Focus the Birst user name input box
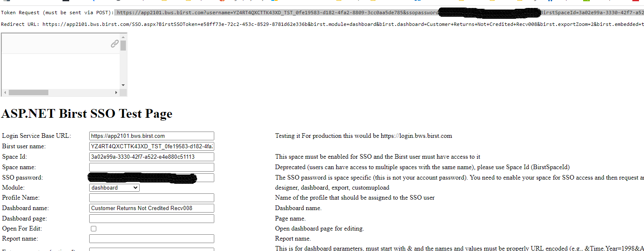Screen dimensions: 644x251 152,146
